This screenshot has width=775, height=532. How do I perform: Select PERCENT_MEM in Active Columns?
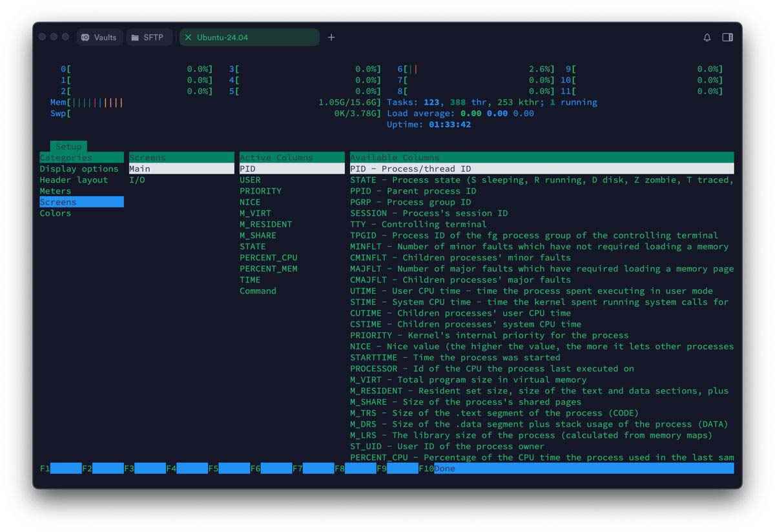(292, 269)
